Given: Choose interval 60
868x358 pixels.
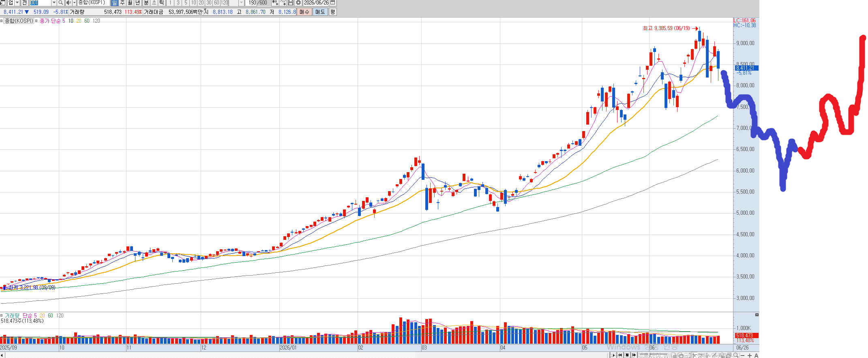Looking at the screenshot, I should 216,3.
